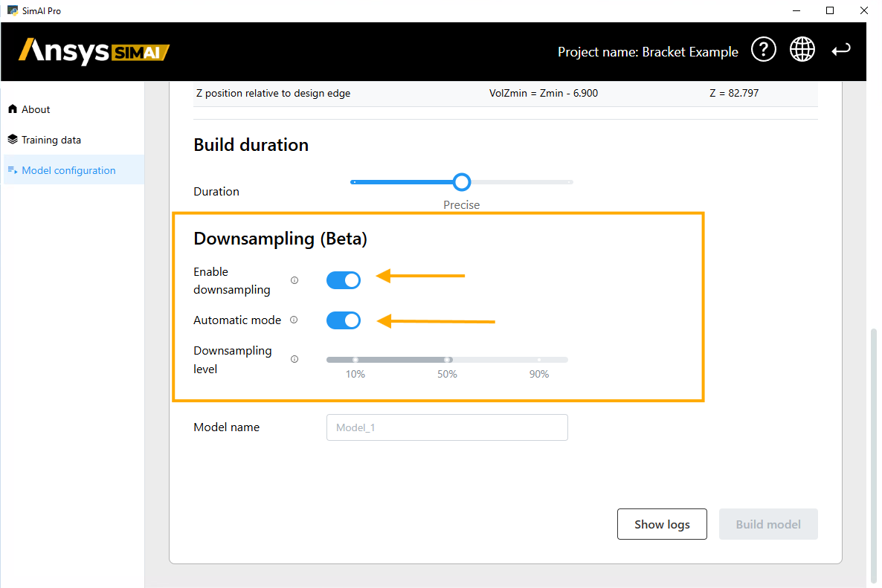Click info icon beside Enable downsampling
Image resolution: width=882 pixels, height=588 pixels.
(x=294, y=280)
